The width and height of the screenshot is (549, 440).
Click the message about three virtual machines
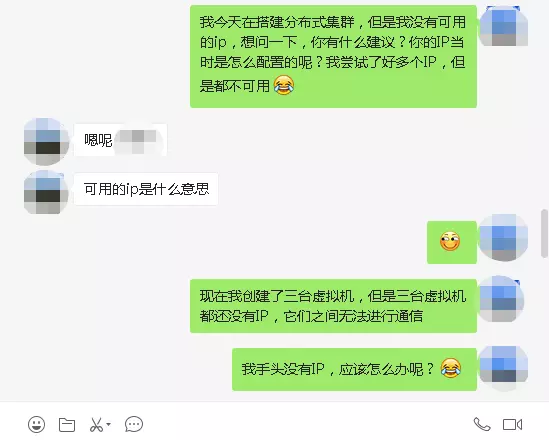pos(333,306)
